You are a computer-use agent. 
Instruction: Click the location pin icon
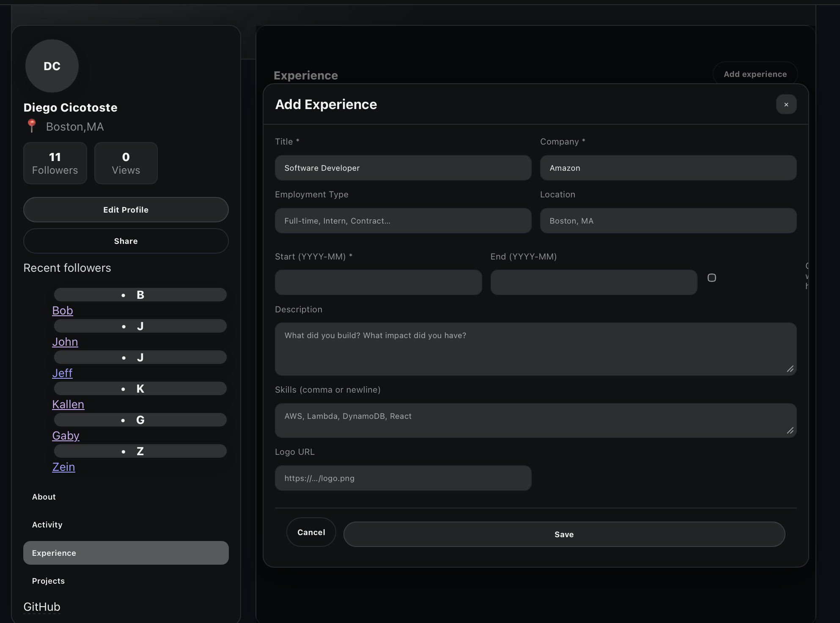tap(32, 126)
